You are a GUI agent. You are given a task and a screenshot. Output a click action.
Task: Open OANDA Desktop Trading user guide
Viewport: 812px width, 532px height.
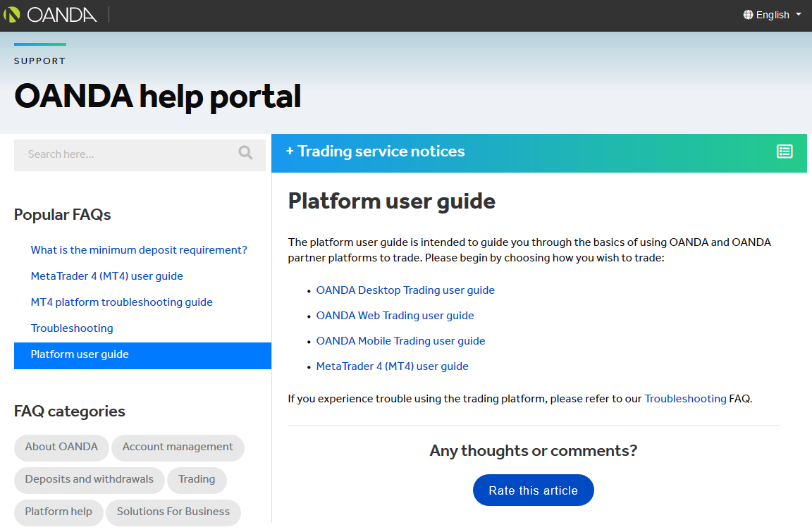pyautogui.click(x=405, y=290)
